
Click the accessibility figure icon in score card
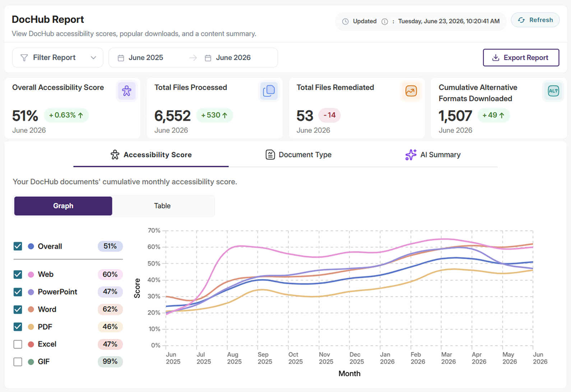pos(126,91)
